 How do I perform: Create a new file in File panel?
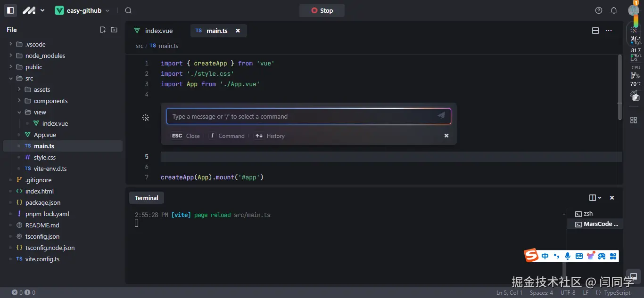click(103, 30)
